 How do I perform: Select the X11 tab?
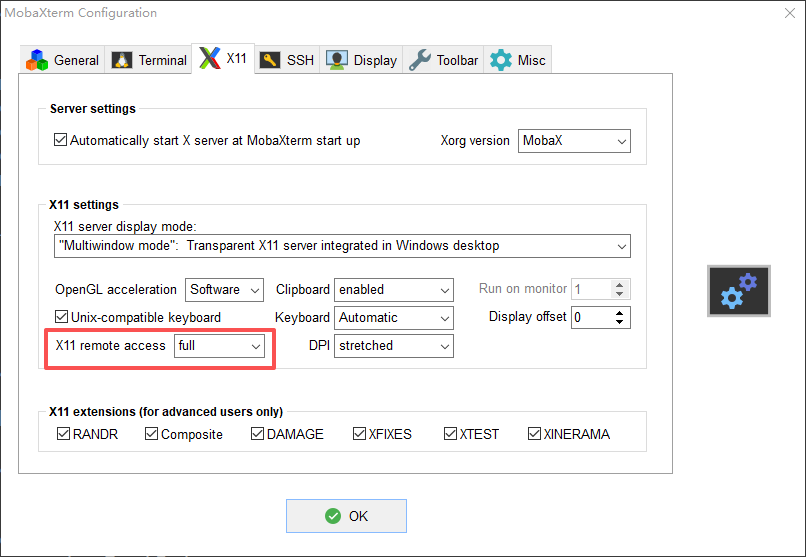223,59
